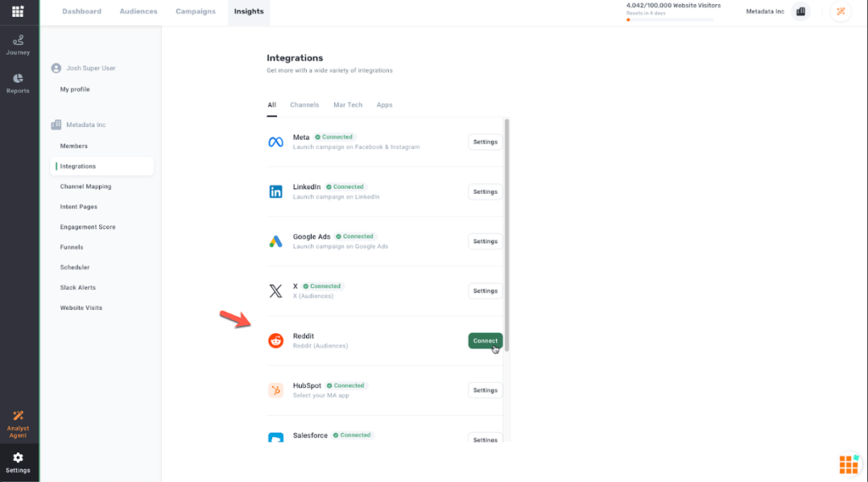The height and width of the screenshot is (482, 868).
Task: Click the Reddit logo icon
Action: point(275,341)
